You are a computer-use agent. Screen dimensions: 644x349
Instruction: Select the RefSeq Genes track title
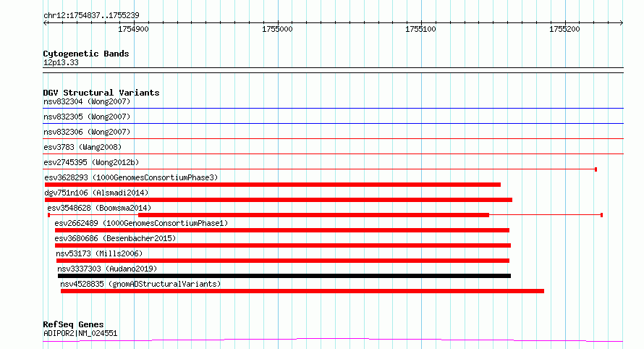point(73,325)
